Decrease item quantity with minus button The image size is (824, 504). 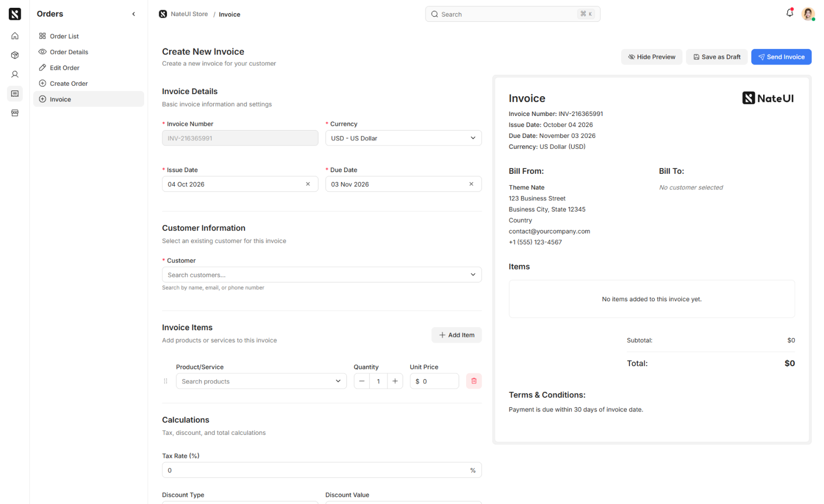[x=362, y=381]
